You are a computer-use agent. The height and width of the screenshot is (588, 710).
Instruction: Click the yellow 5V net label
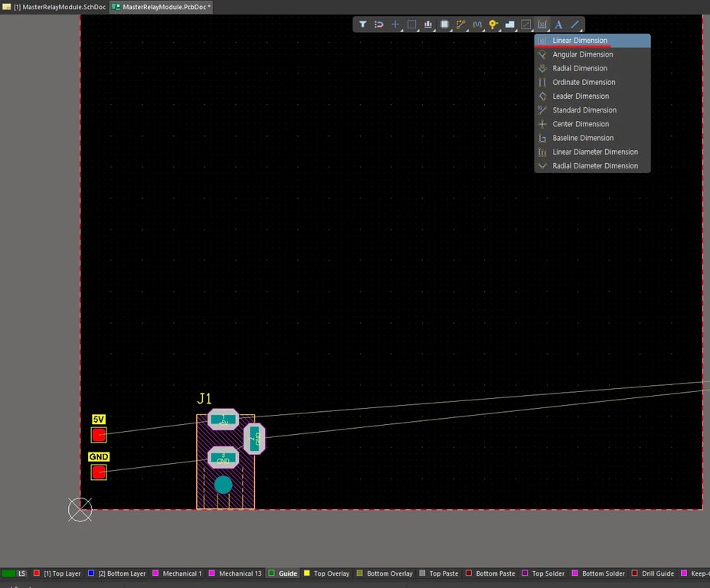(x=98, y=420)
